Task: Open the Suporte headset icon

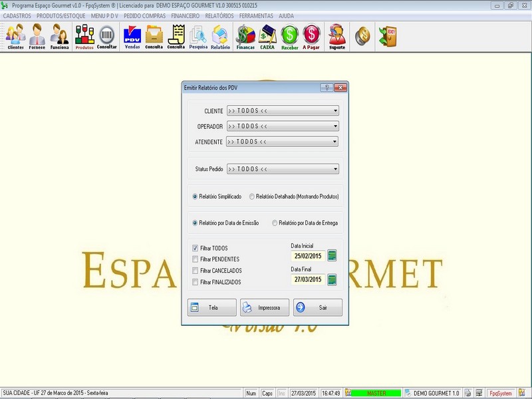Action: pyautogui.click(x=337, y=37)
